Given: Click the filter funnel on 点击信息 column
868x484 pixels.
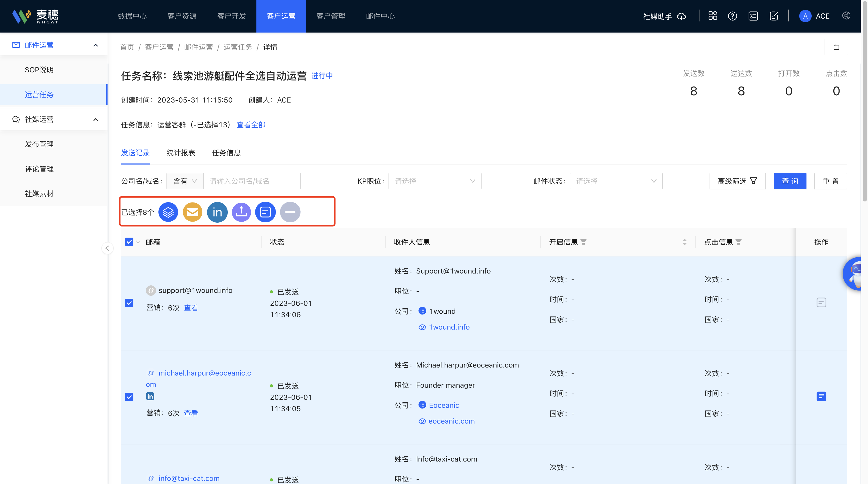Looking at the screenshot, I should pos(738,242).
